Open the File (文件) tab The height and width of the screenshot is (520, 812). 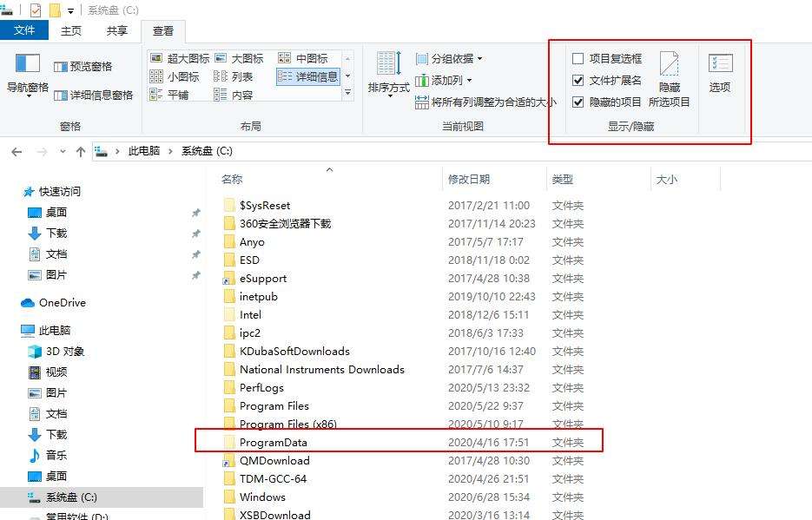[24, 30]
